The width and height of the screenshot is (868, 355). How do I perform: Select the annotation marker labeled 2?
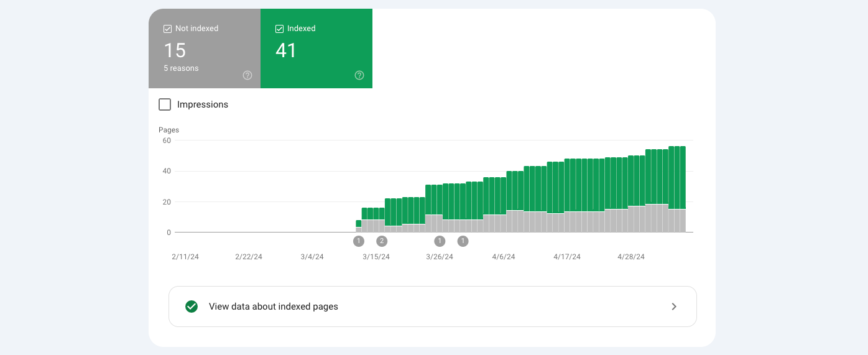(x=382, y=241)
